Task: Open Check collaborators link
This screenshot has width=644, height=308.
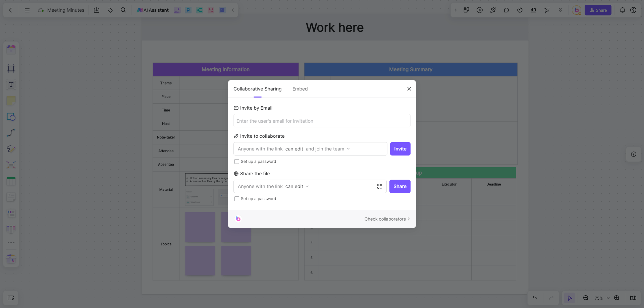Action: [x=387, y=219]
